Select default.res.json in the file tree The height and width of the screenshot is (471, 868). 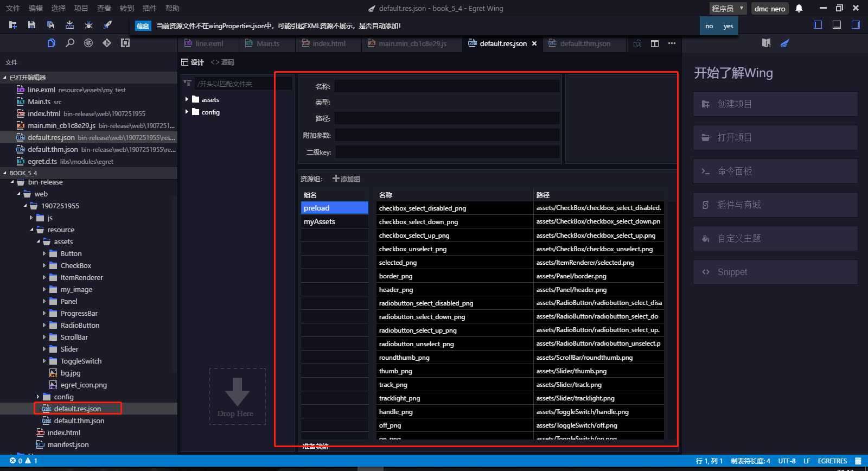[77, 409]
